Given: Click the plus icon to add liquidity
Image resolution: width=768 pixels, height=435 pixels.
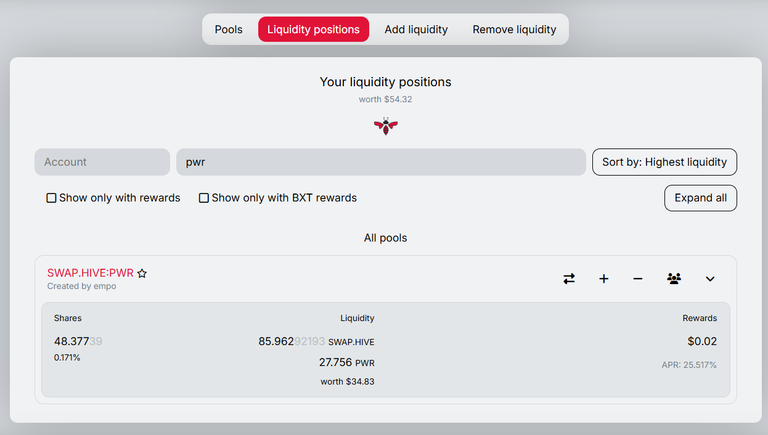Looking at the screenshot, I should 603,279.
